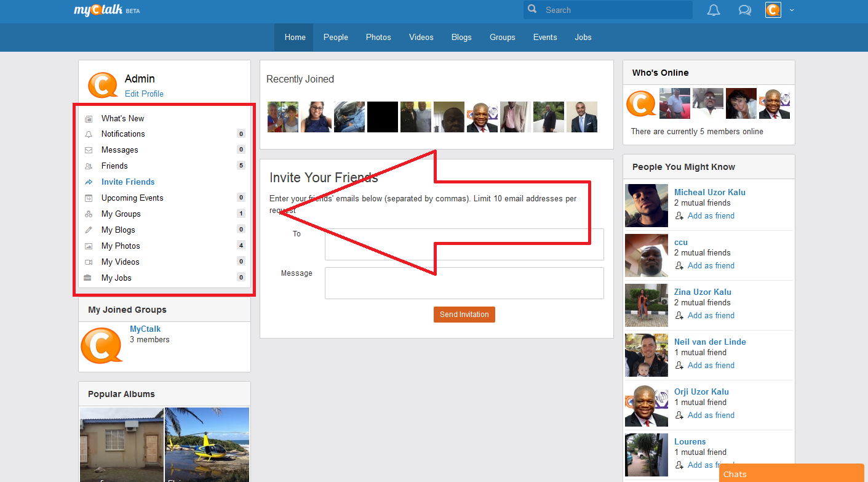
Task: Click inside the To email field
Action: (x=464, y=244)
